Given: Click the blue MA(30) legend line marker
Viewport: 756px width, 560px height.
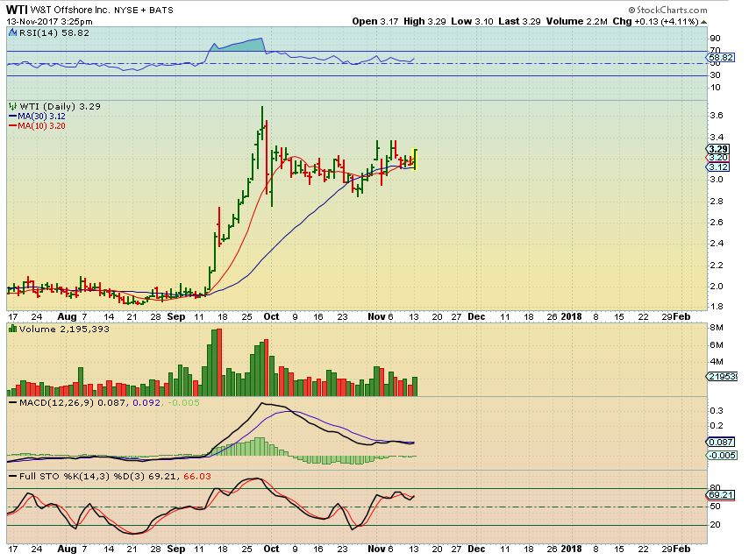Looking at the screenshot, I should (x=11, y=116).
